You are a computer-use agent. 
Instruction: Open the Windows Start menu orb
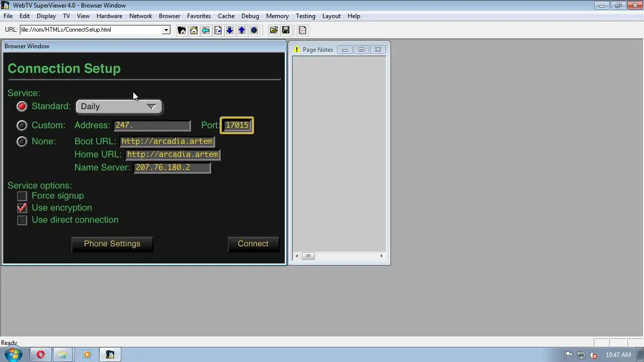point(13,354)
